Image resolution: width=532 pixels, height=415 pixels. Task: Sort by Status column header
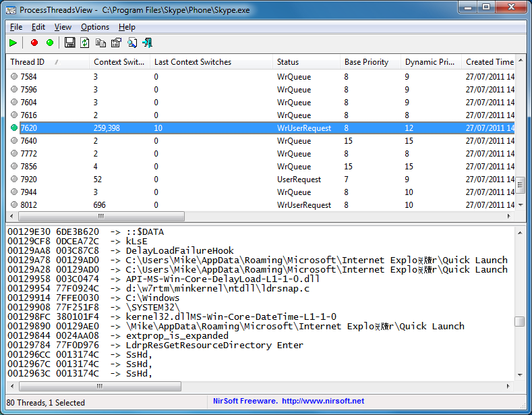point(306,62)
